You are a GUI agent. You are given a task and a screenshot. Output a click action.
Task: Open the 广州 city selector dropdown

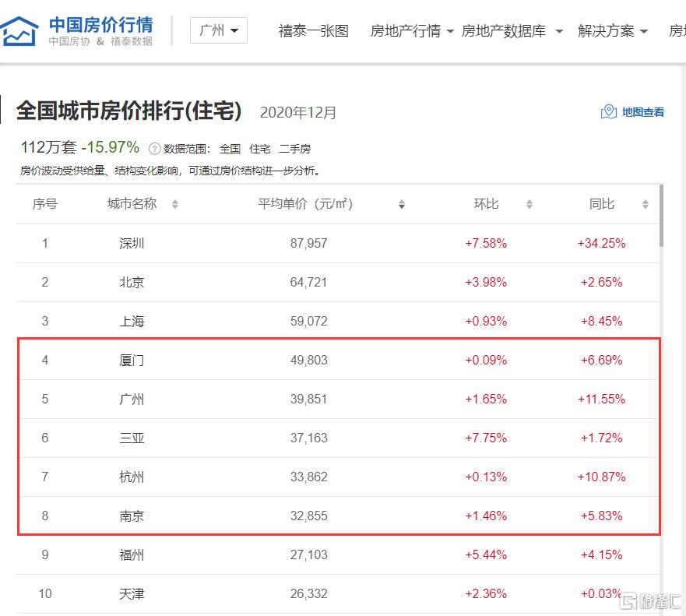[x=219, y=30]
